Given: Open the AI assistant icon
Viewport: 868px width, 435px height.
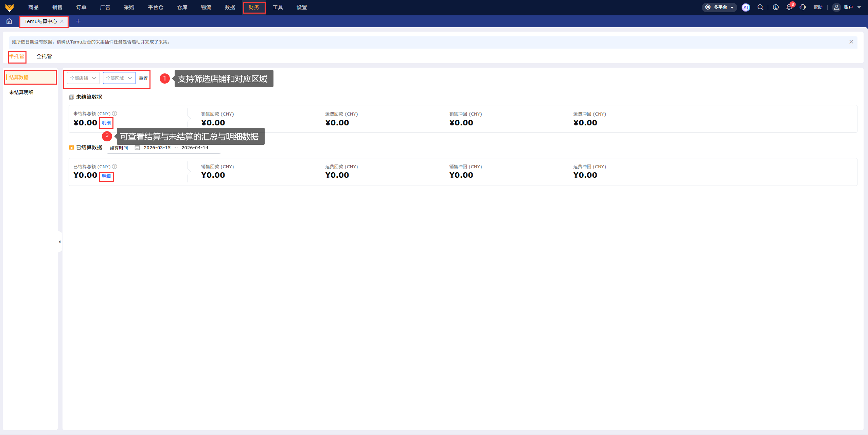Looking at the screenshot, I should click(746, 7).
